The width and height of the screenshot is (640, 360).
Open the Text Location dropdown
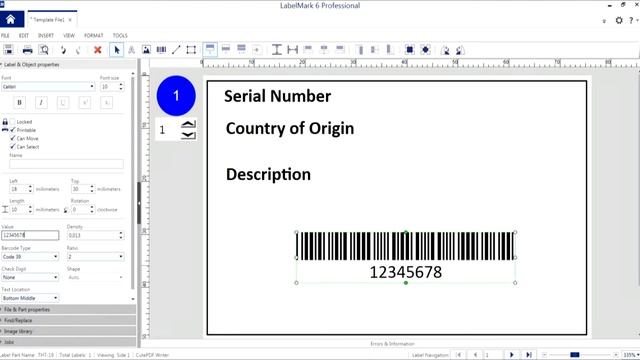30,298
